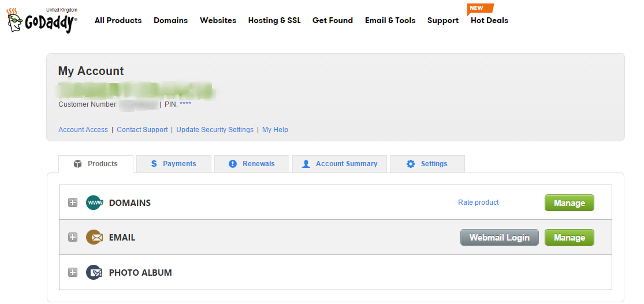Screen dimensions: 644x304
Task: Click the Products tab box icon
Action: pyautogui.click(x=78, y=164)
